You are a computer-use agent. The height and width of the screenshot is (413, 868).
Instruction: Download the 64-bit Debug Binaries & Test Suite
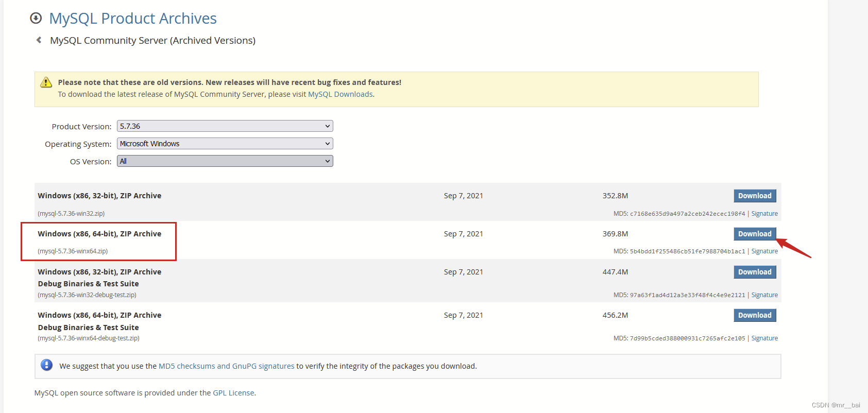755,315
